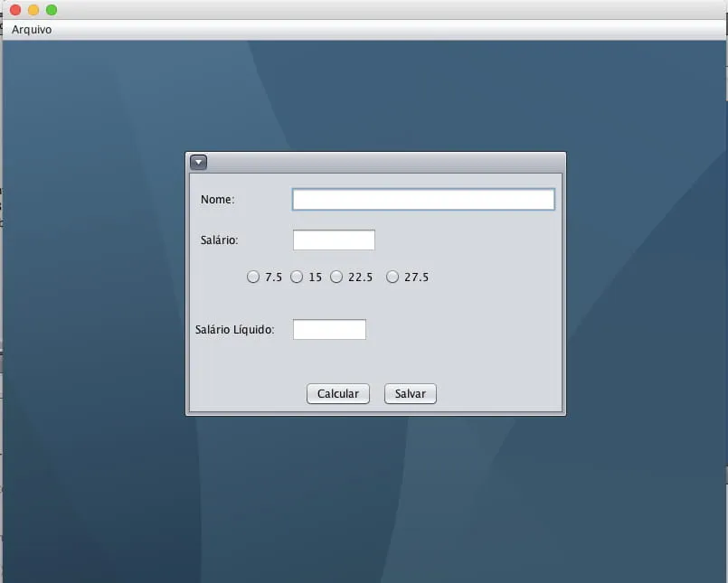Click the Salário: label text

pos(219,240)
